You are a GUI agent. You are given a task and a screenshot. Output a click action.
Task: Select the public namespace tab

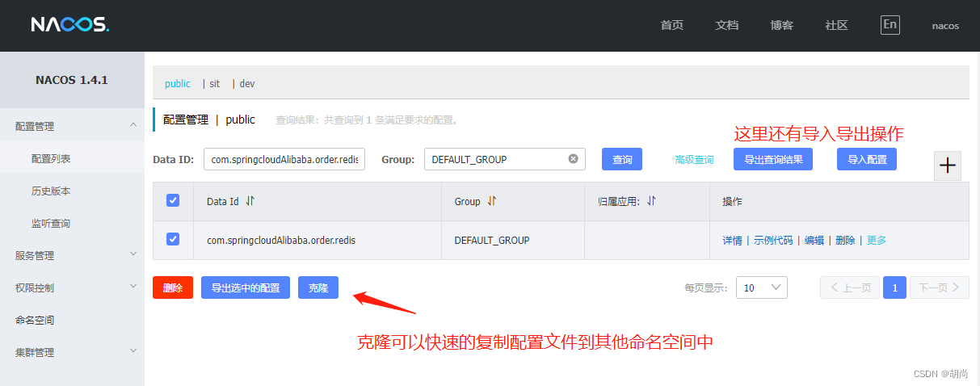coord(178,83)
